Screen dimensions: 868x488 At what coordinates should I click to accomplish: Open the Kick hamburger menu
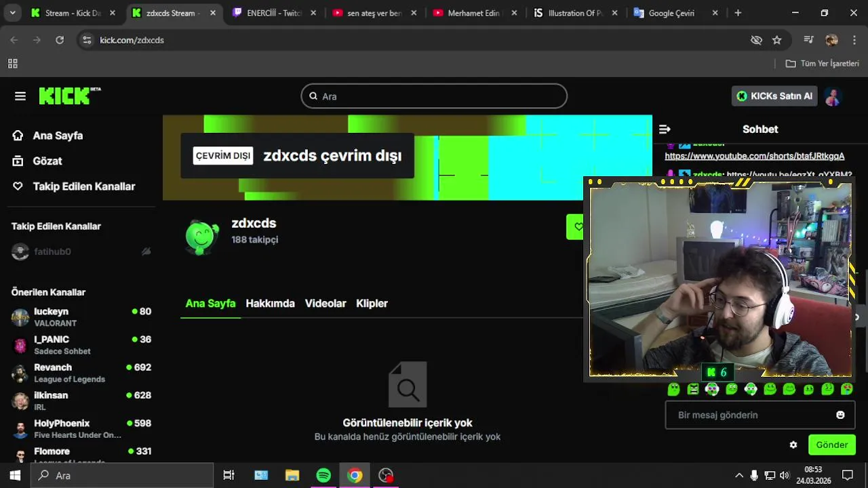click(20, 96)
